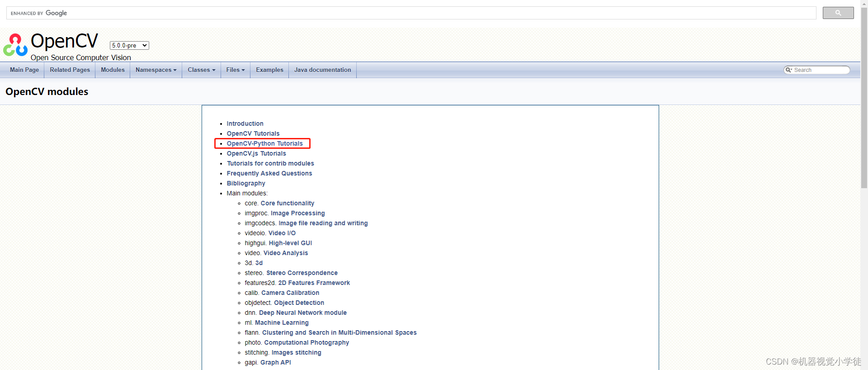
Task: Click the page vertical scrollbar thumb
Action: [x=864, y=97]
